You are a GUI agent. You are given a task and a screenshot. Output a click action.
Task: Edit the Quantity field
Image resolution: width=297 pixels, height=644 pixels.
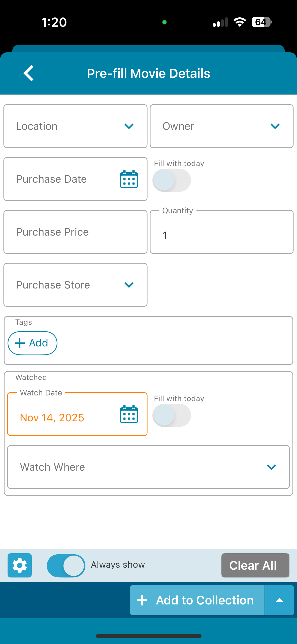coord(221,235)
